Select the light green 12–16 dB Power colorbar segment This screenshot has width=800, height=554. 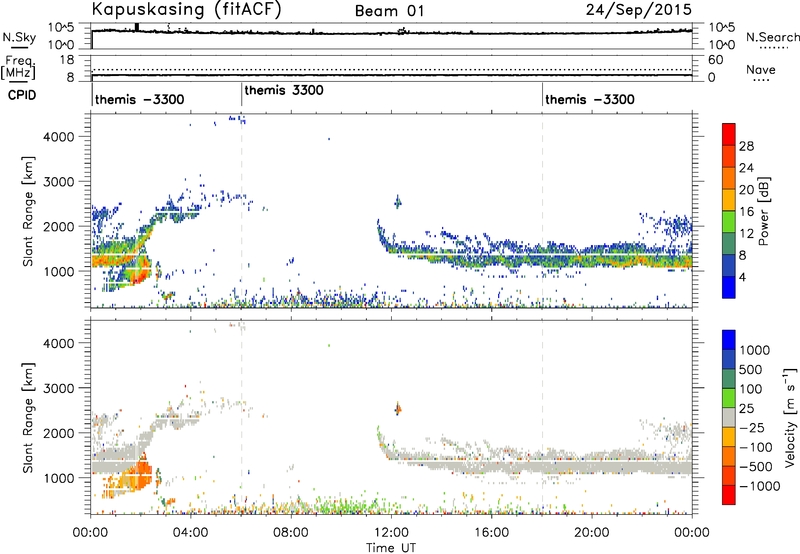729,221
